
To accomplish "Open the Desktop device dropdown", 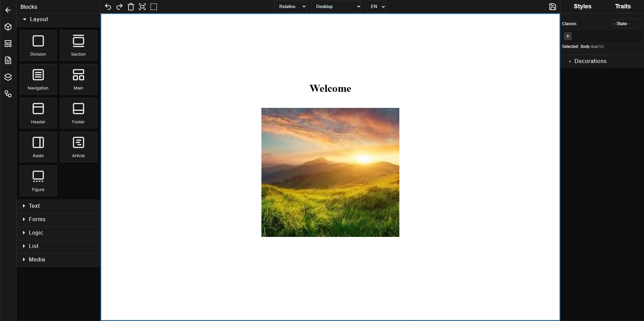I will 336,6.
